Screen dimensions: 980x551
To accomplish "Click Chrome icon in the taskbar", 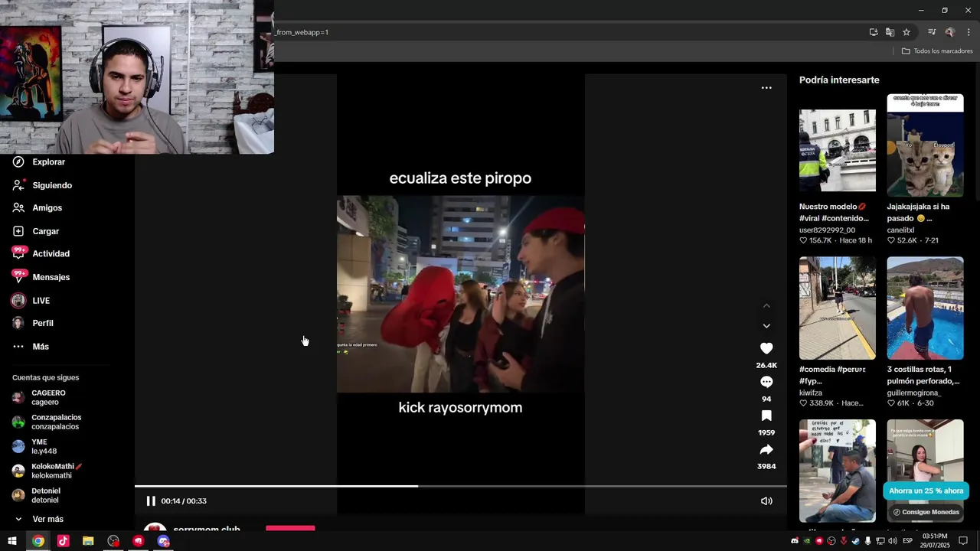I will 38,541.
